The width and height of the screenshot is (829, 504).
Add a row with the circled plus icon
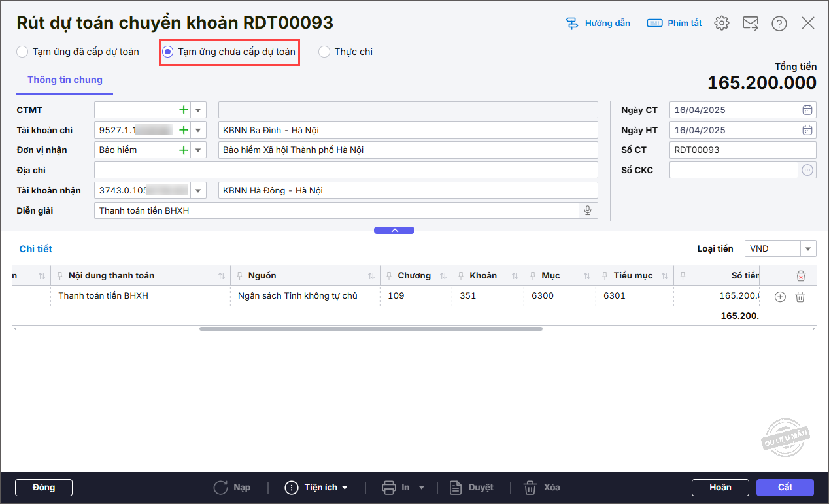pyautogui.click(x=779, y=297)
